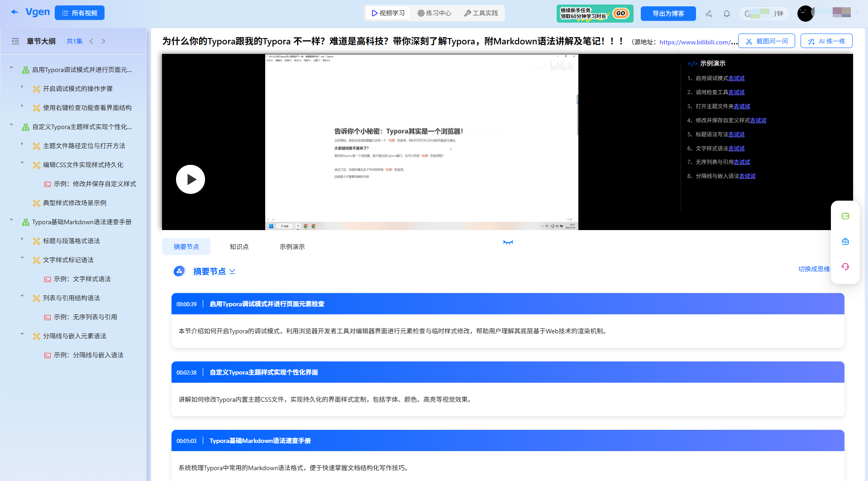Select 示例：修改并保存自定义样式 outline item

(x=95, y=184)
